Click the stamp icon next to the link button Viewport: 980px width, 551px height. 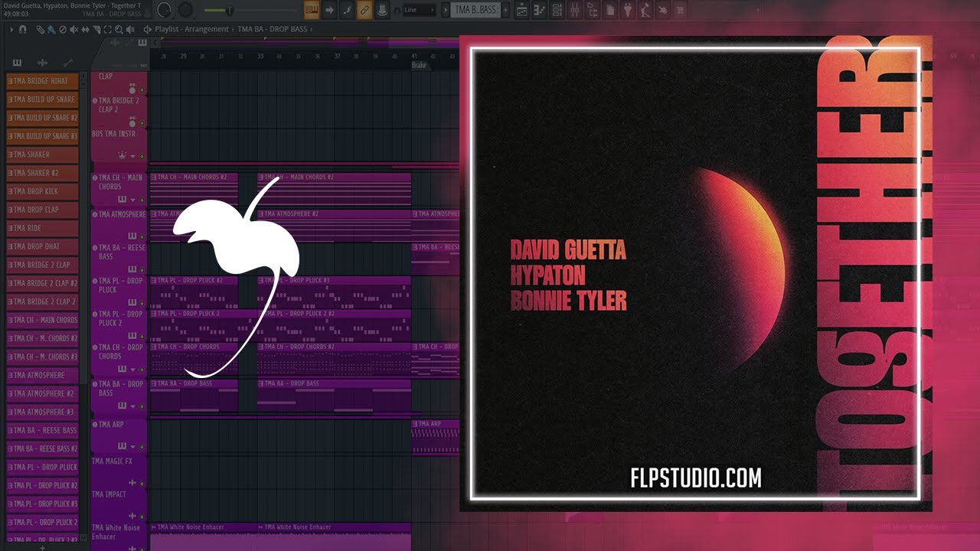(x=381, y=9)
